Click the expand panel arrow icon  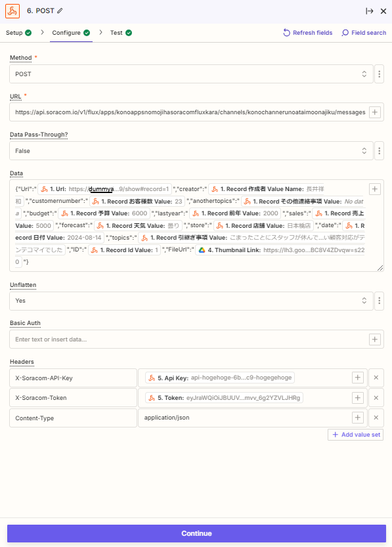point(369,11)
